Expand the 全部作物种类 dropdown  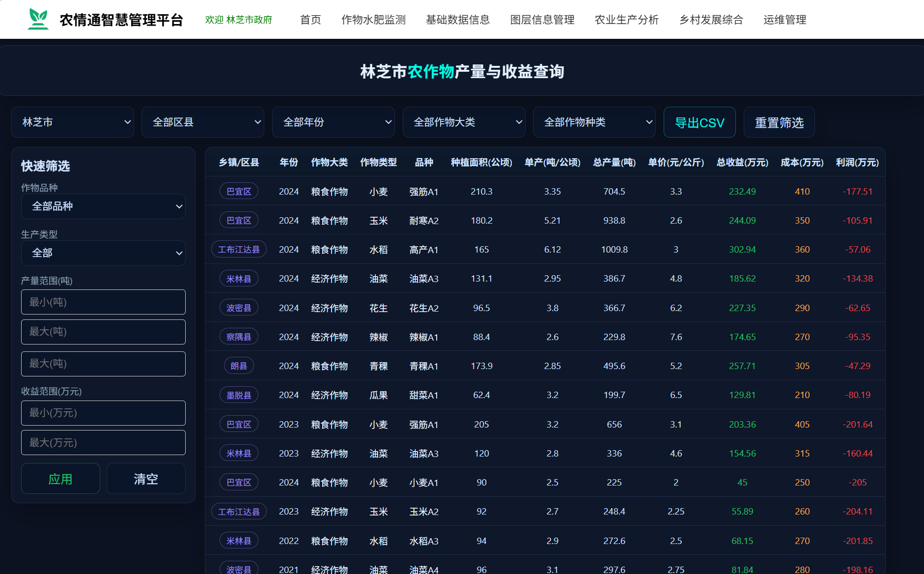pyautogui.click(x=594, y=122)
